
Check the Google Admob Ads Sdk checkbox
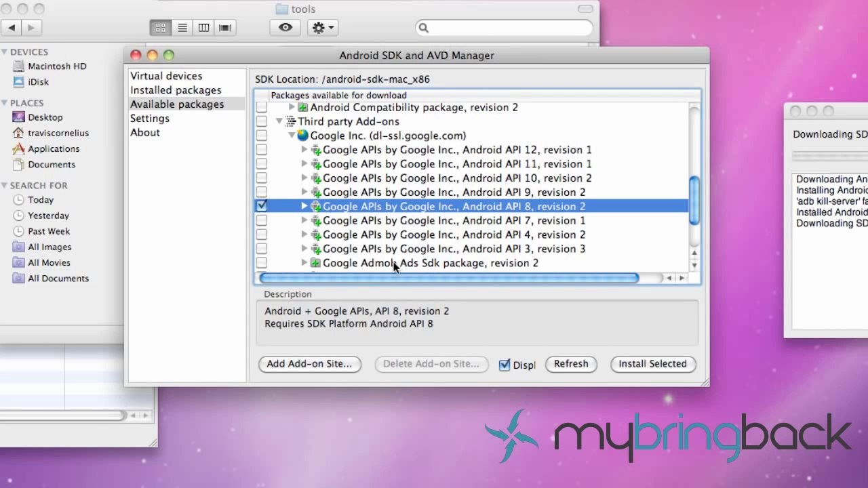(262, 263)
